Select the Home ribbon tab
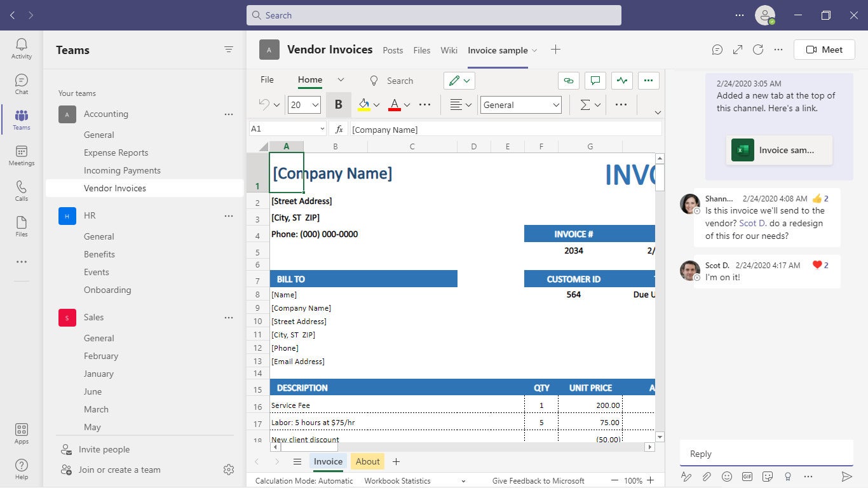 (x=310, y=80)
